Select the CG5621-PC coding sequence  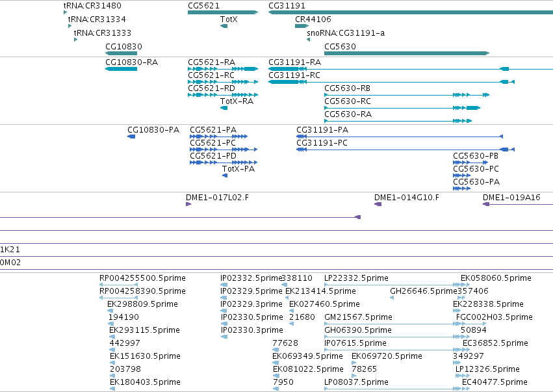point(224,150)
